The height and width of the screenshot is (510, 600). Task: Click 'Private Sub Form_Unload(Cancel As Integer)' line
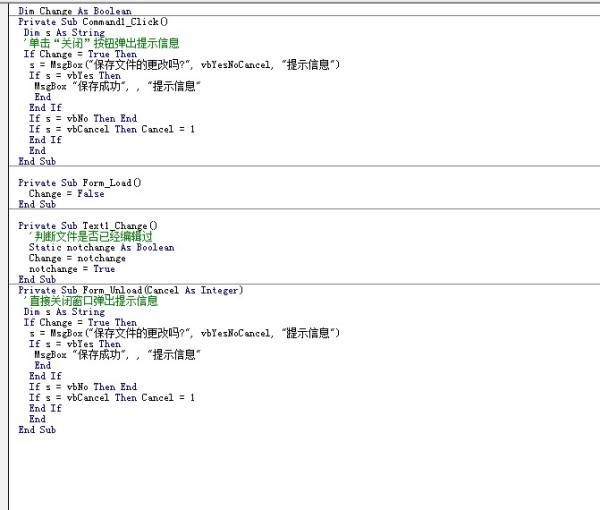tap(131, 290)
